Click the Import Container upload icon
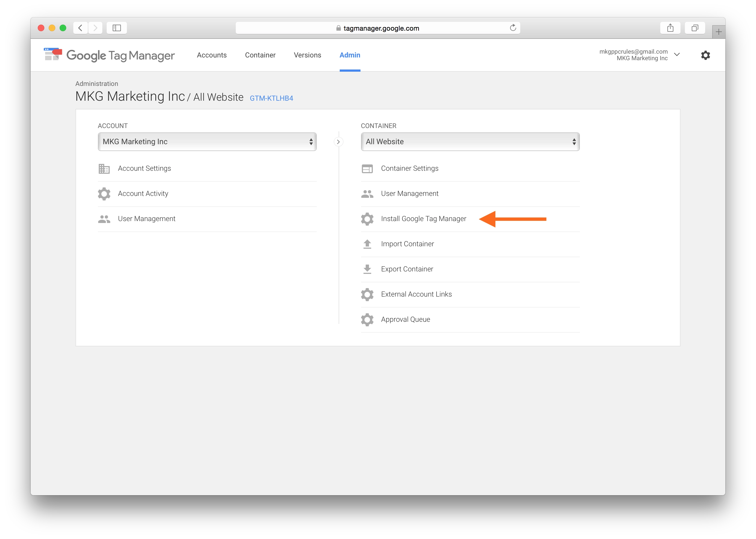 [x=367, y=244]
